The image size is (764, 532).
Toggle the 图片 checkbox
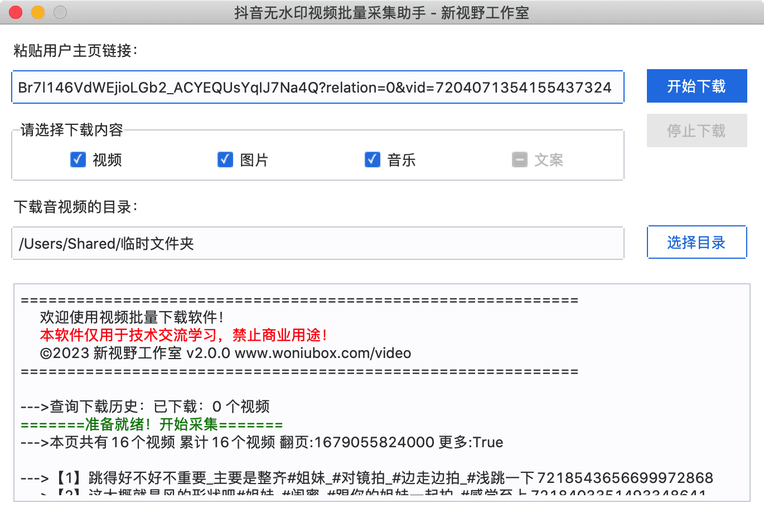(x=225, y=159)
